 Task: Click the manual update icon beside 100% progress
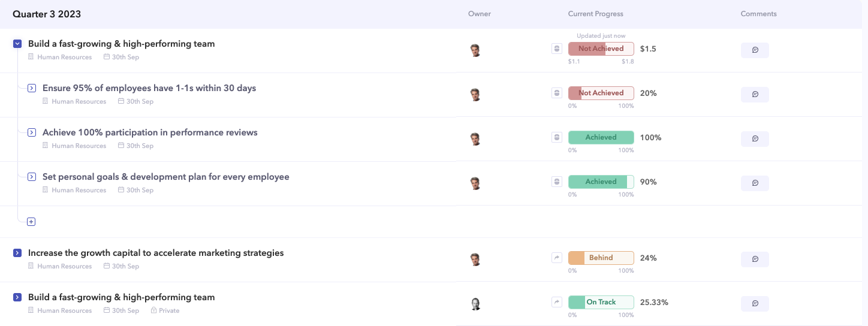556,137
